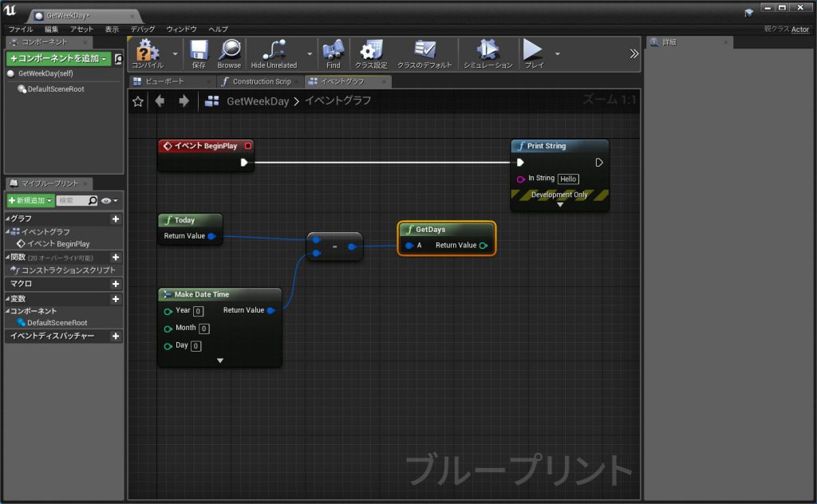Select GetWeekDay(self) in components list
The image size is (817, 504).
point(45,73)
